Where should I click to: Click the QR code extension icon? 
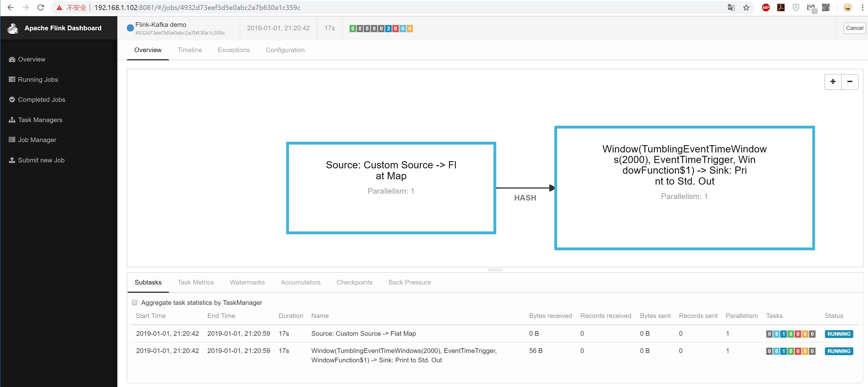coord(826,7)
